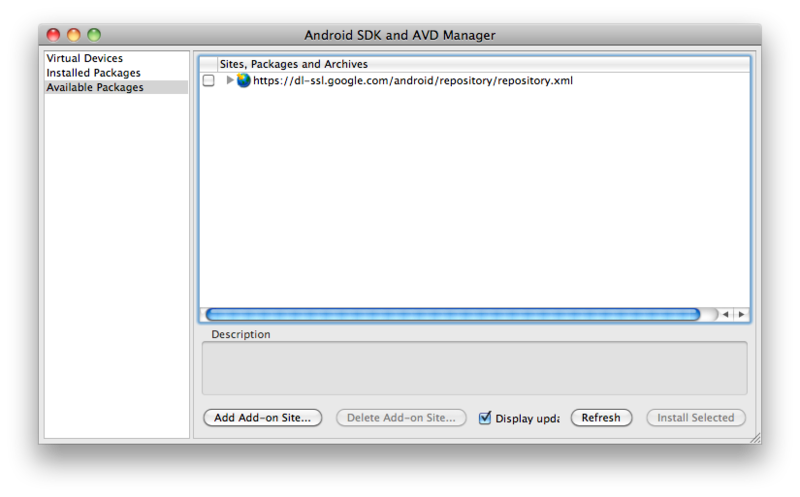Click the globe icon beside the repository URL

(x=244, y=80)
